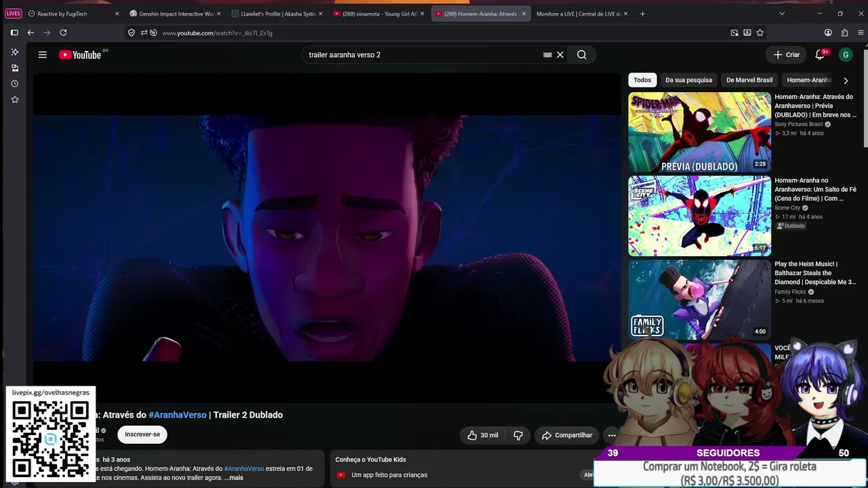The width and height of the screenshot is (868, 488).
Task: Open the browser extensions puzzle icon
Action: 844,33
